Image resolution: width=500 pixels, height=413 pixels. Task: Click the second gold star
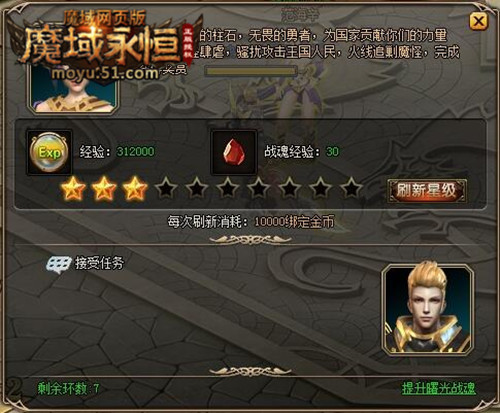pyautogui.click(x=104, y=189)
